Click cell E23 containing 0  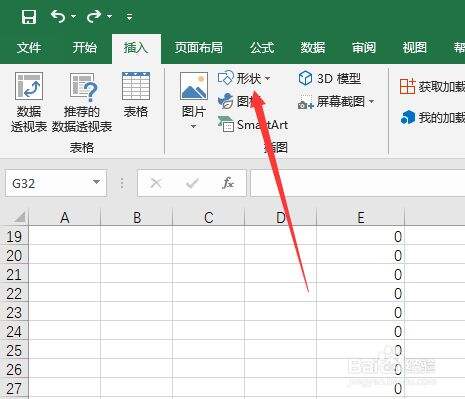point(360,312)
